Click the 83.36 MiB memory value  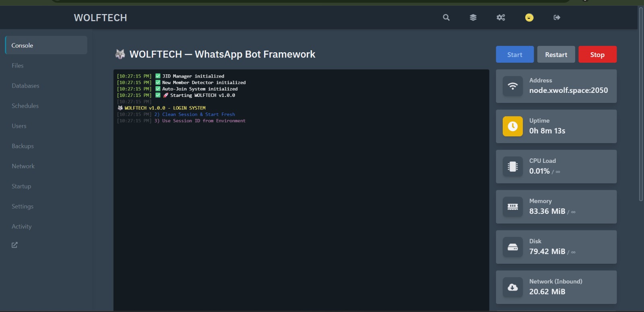click(x=547, y=211)
